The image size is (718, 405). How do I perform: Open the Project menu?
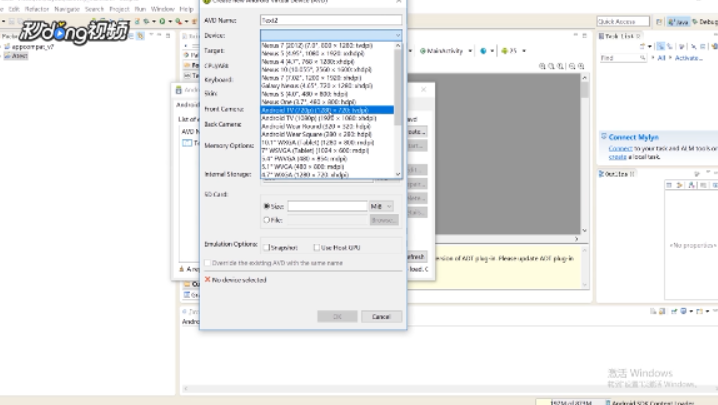coord(119,9)
